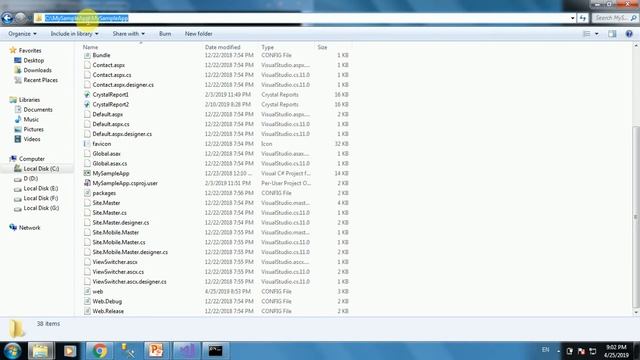Select MySampleApp.csproj.user file icon
The width and height of the screenshot is (640, 360).
[x=87, y=183]
